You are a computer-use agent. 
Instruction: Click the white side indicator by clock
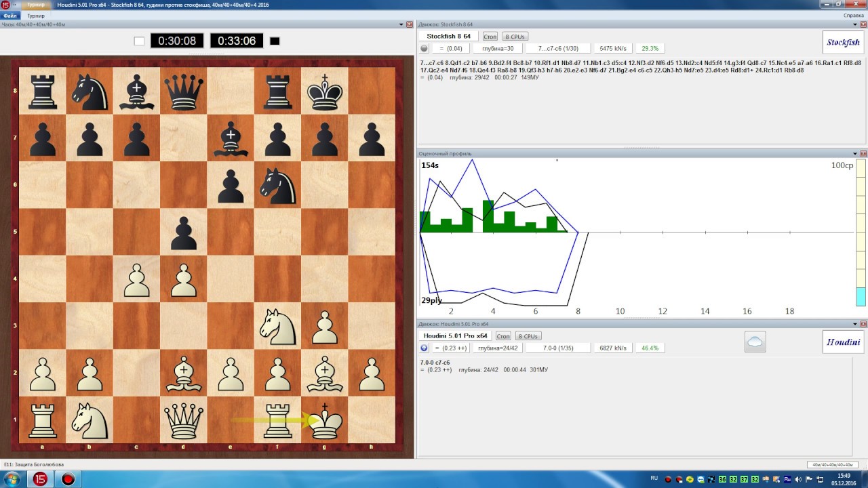(140, 41)
